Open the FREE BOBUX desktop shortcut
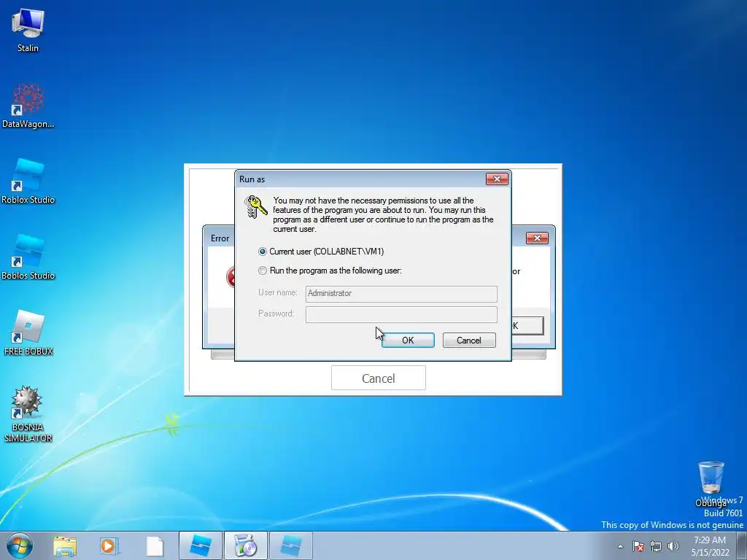This screenshot has height=560, width=747. [x=28, y=332]
